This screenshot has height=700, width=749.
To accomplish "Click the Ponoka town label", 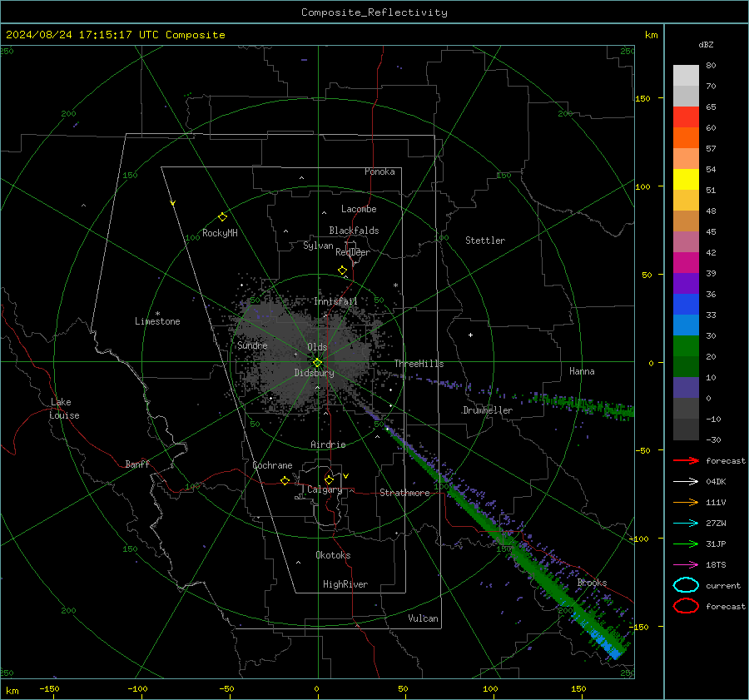I will pyautogui.click(x=379, y=171).
